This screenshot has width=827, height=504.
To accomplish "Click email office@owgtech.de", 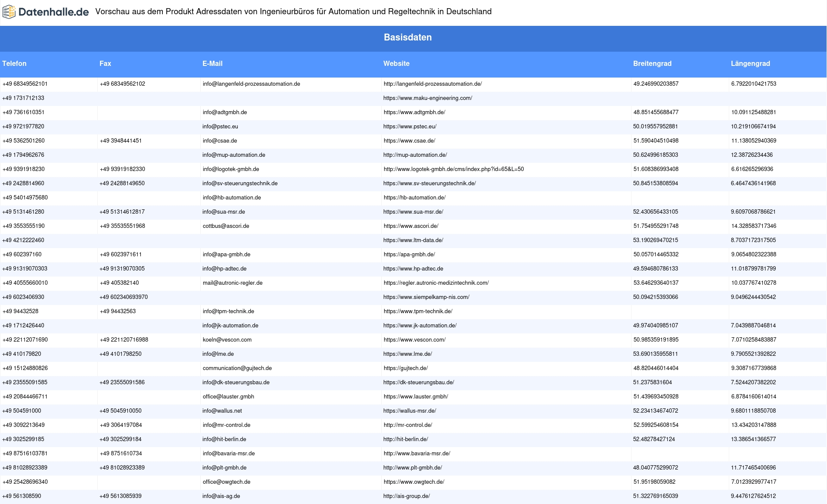I will tap(226, 482).
